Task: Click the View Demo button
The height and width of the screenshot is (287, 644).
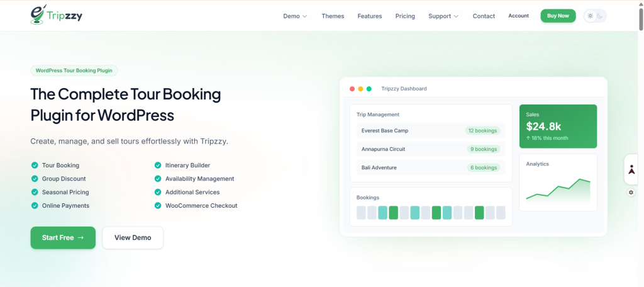Action: tap(133, 238)
